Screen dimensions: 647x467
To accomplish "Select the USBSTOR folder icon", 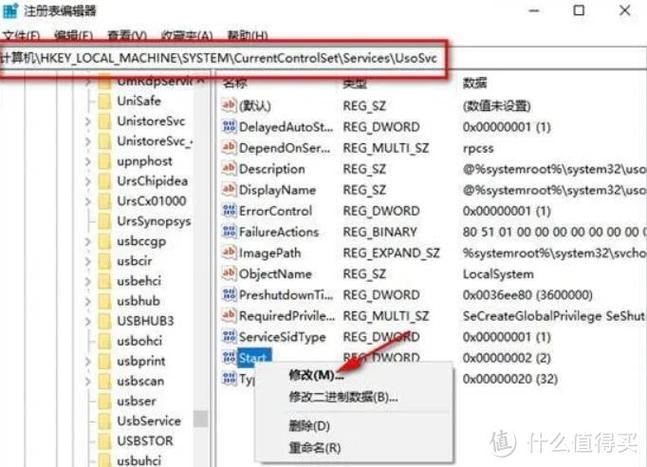I will pos(105,441).
